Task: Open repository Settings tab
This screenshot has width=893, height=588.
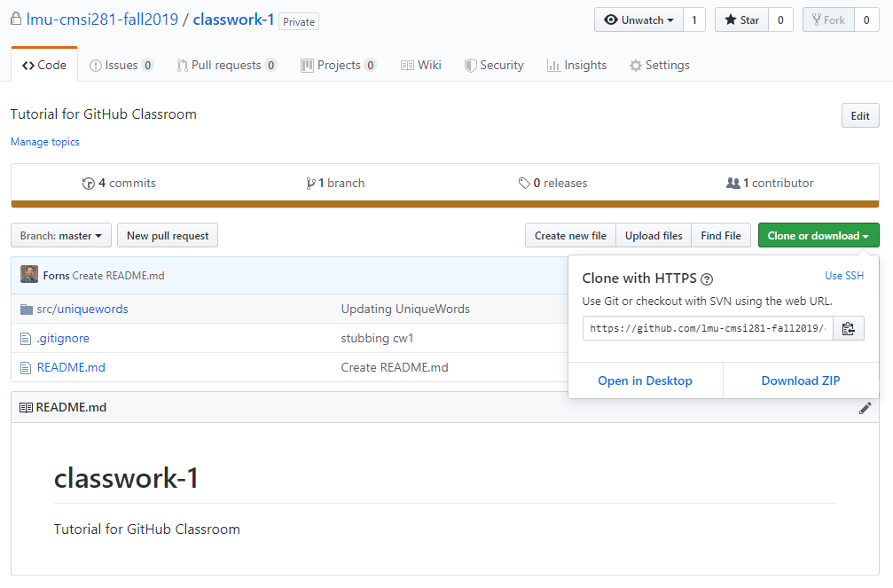Action: tap(660, 65)
